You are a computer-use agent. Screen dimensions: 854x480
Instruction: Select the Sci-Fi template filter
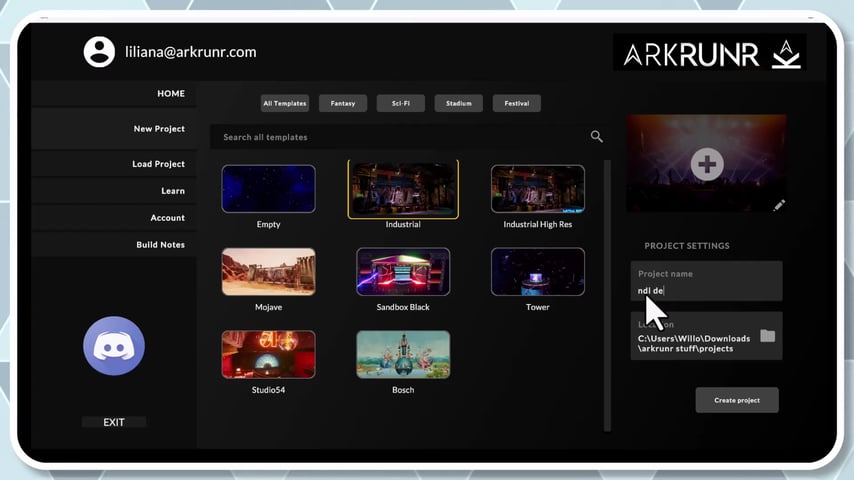pos(400,103)
